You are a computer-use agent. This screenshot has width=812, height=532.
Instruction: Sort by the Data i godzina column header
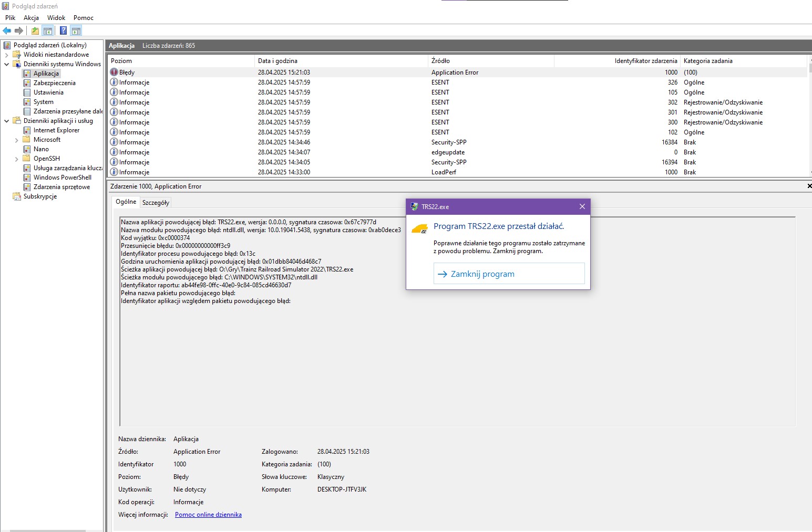341,61
